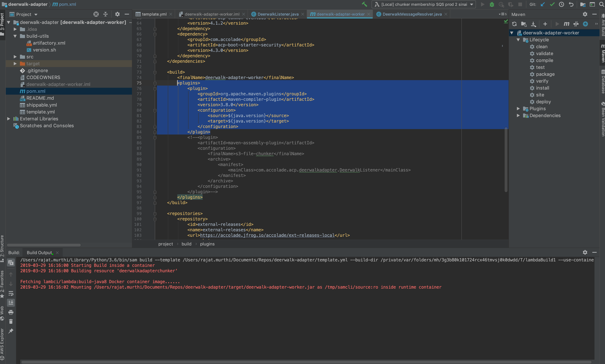Expand the src folder
The height and width of the screenshot is (364, 605).
pos(15,57)
